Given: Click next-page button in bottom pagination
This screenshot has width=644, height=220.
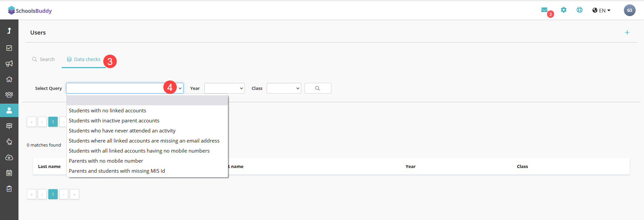Looking at the screenshot, I should [x=64, y=194].
